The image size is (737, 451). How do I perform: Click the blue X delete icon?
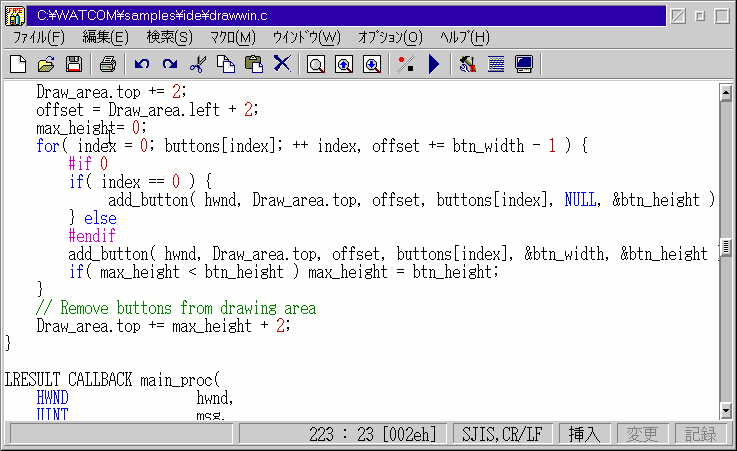click(x=282, y=65)
